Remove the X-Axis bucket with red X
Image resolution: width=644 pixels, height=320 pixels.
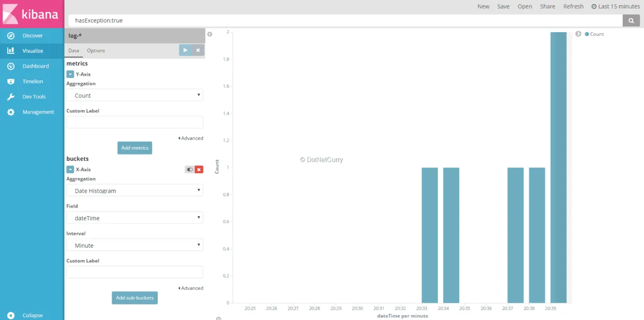pyautogui.click(x=199, y=170)
